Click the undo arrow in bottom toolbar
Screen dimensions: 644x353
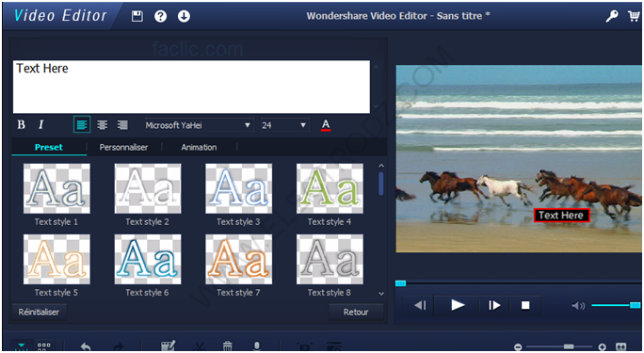click(86, 346)
